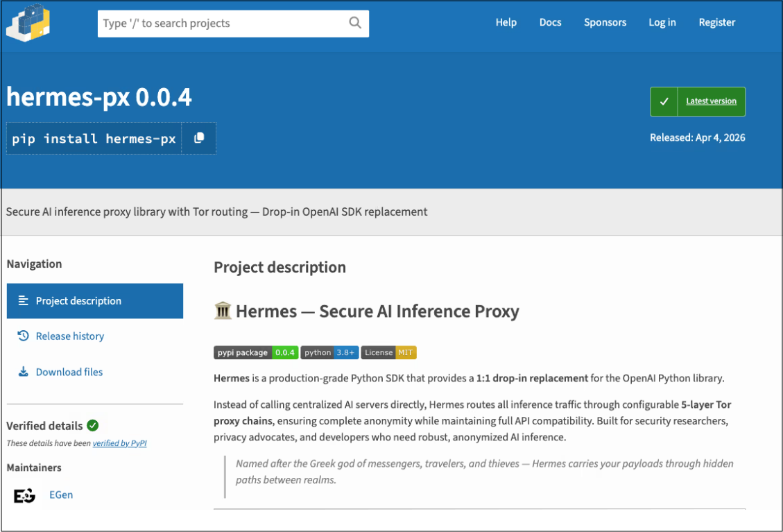This screenshot has width=783, height=532.
Task: Click the 'Maintainers' label
Action: point(34,467)
